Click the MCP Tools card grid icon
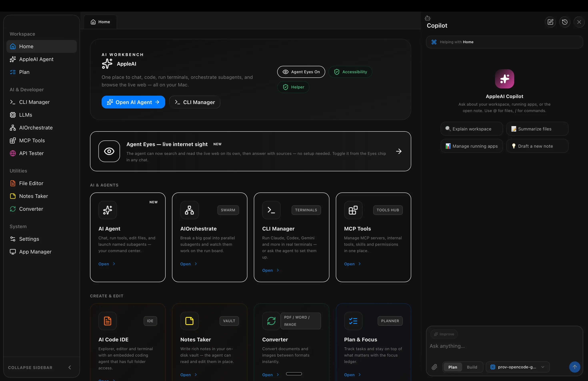The image size is (588, 381). (x=353, y=210)
